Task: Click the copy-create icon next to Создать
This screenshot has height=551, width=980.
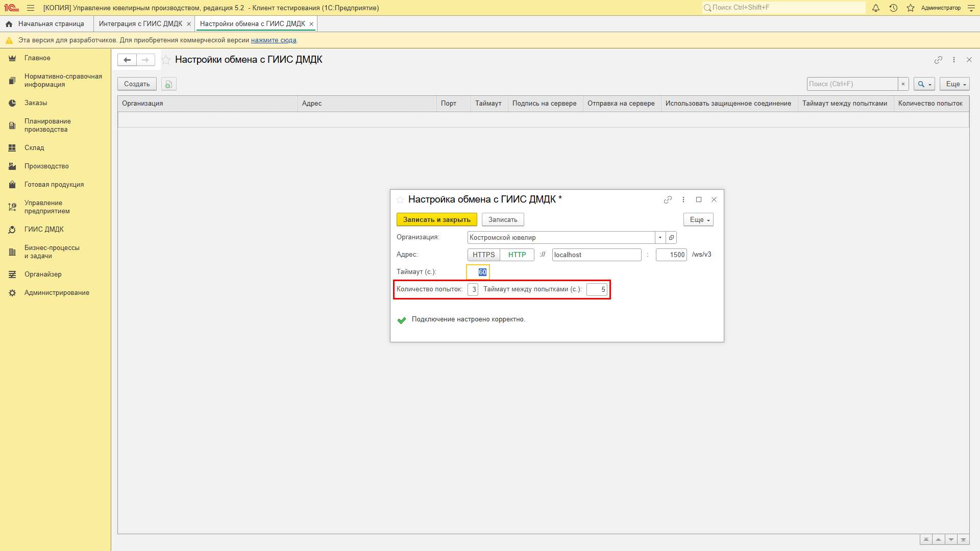Action: point(168,84)
